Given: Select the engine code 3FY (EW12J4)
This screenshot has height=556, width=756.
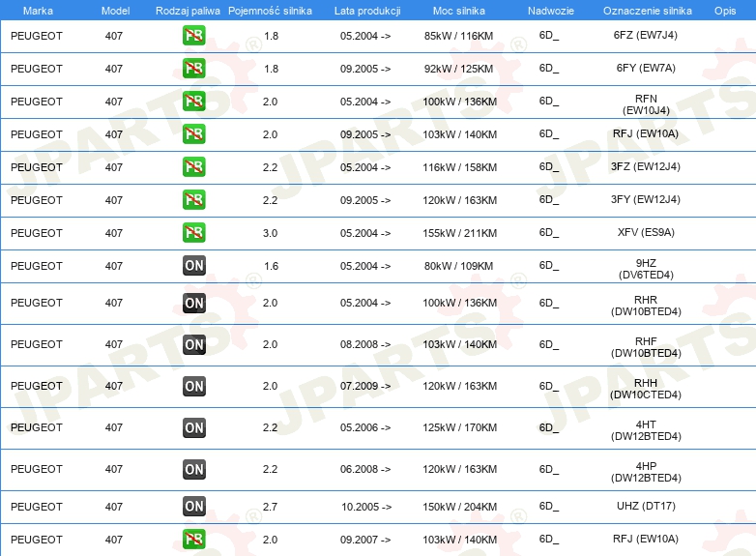Looking at the screenshot, I should [646, 199].
